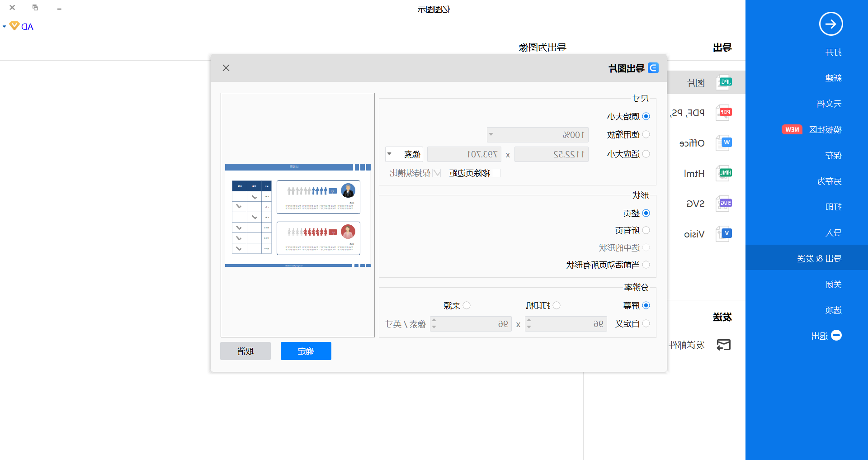Select the PDF export file icon
Image resolution: width=868 pixels, height=460 pixels.
point(724,112)
